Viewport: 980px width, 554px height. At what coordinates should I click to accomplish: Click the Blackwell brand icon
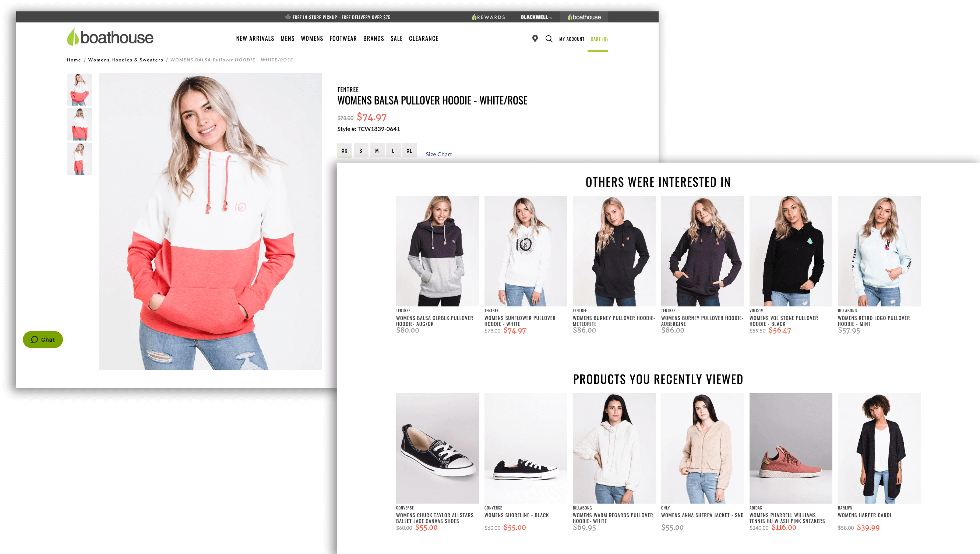[x=535, y=17]
